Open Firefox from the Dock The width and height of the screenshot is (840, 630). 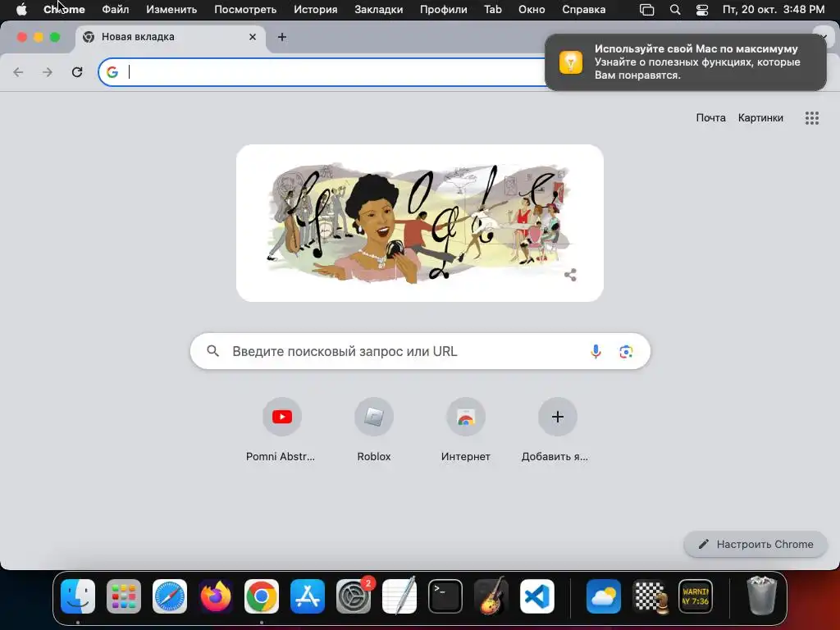tap(216, 596)
